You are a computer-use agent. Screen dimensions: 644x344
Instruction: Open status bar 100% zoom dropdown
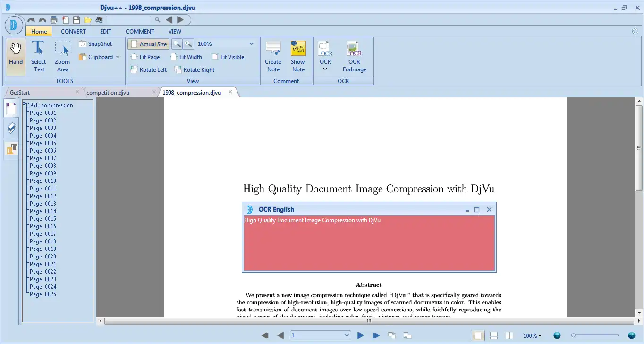(532, 335)
